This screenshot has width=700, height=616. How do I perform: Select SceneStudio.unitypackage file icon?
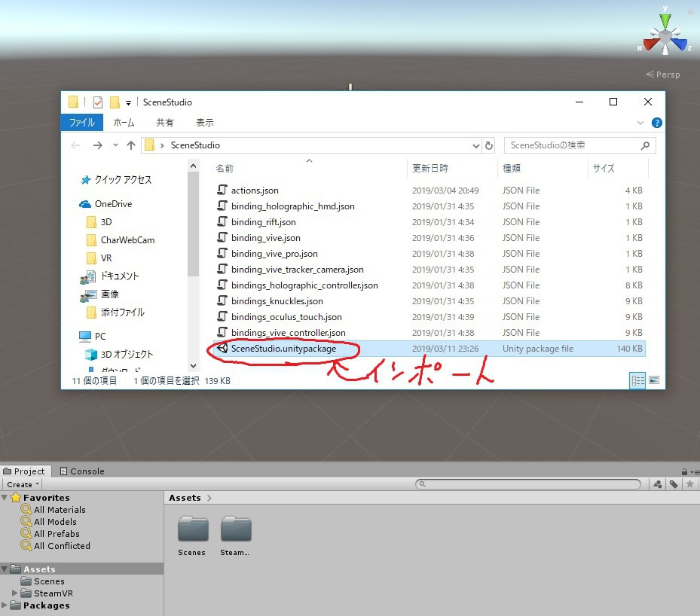[222, 348]
